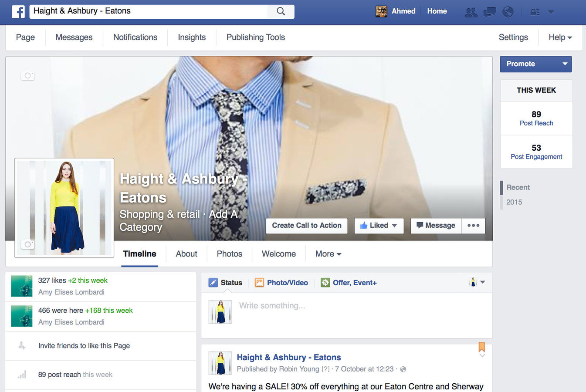Expand the Promote dropdown arrow

pyautogui.click(x=565, y=64)
